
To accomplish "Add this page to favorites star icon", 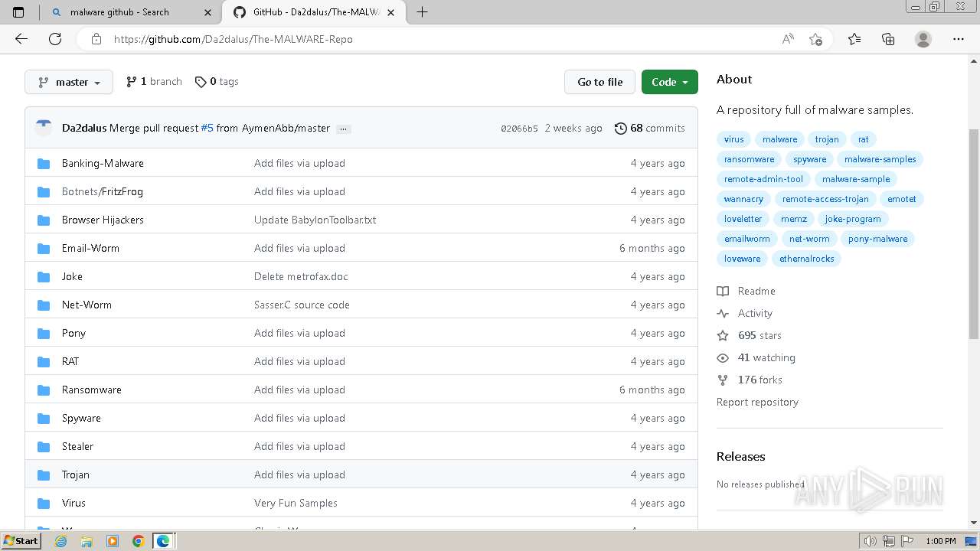I will pos(815,39).
